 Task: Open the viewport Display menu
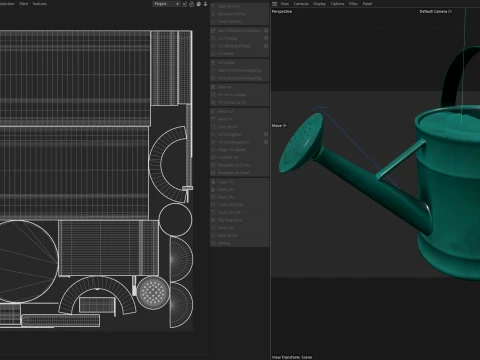point(319,4)
